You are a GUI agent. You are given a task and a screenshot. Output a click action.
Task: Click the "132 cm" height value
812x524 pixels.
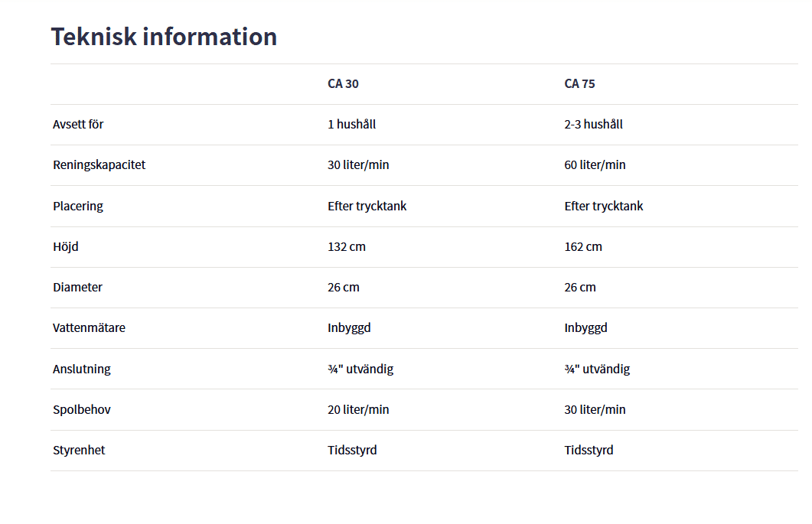347,247
